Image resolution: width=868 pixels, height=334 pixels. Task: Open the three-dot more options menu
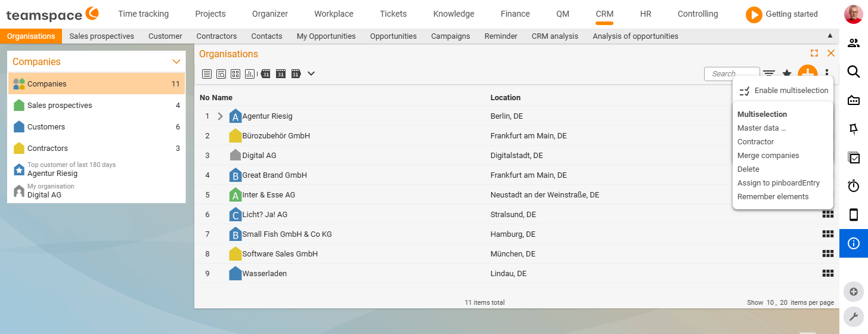pyautogui.click(x=827, y=73)
